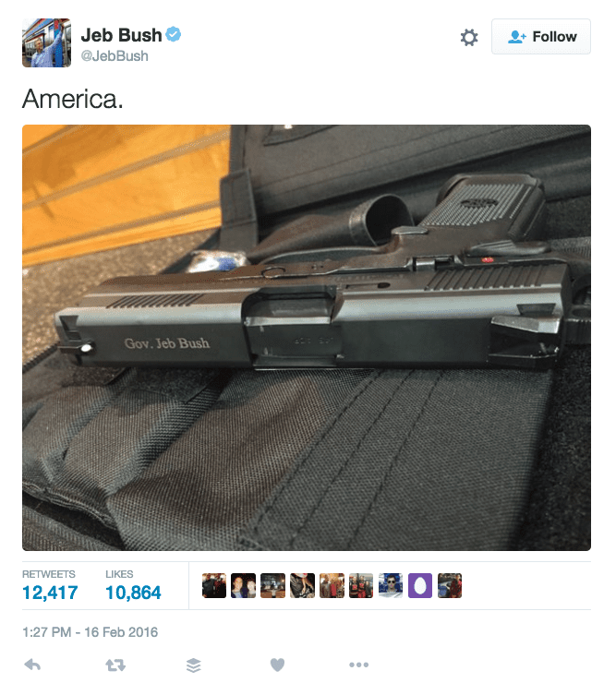Screen dimensions: 616x695
Task: Open the sunglasses liker avatar
Action: 391,585
